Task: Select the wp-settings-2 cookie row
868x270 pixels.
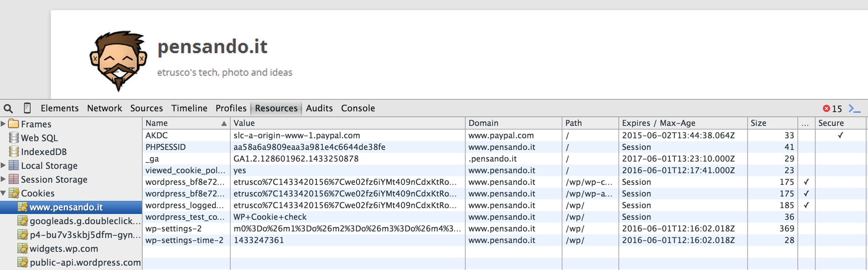Action: [505, 229]
